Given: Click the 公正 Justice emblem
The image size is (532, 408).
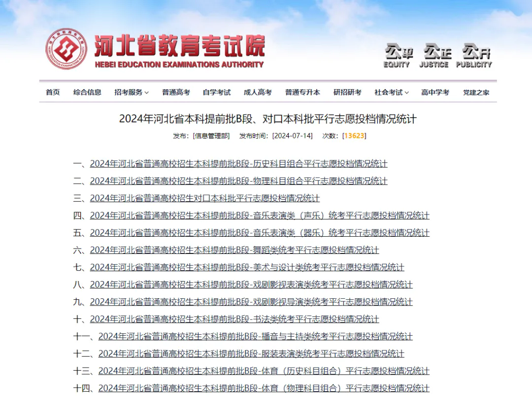Looking at the screenshot, I should [434, 55].
